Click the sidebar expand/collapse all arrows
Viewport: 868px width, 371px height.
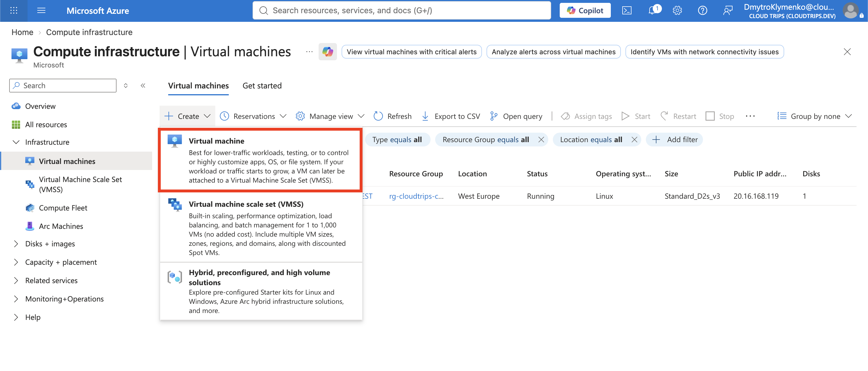pyautogui.click(x=126, y=86)
